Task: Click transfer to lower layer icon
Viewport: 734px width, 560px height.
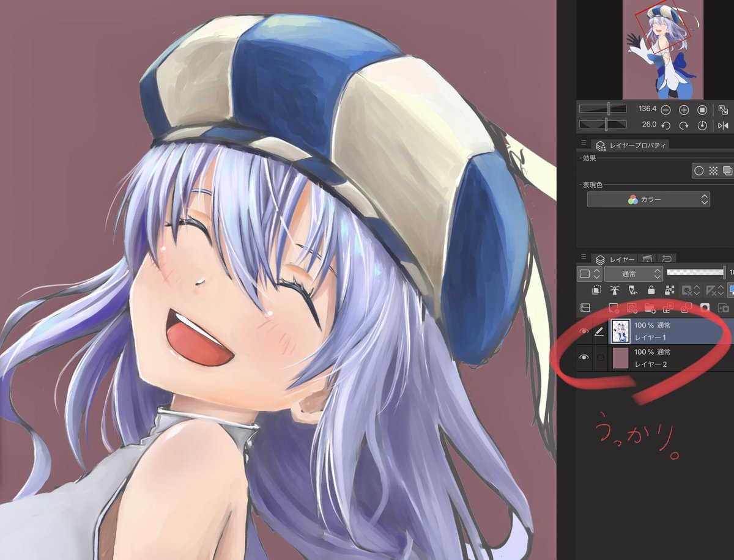Action: click(669, 308)
